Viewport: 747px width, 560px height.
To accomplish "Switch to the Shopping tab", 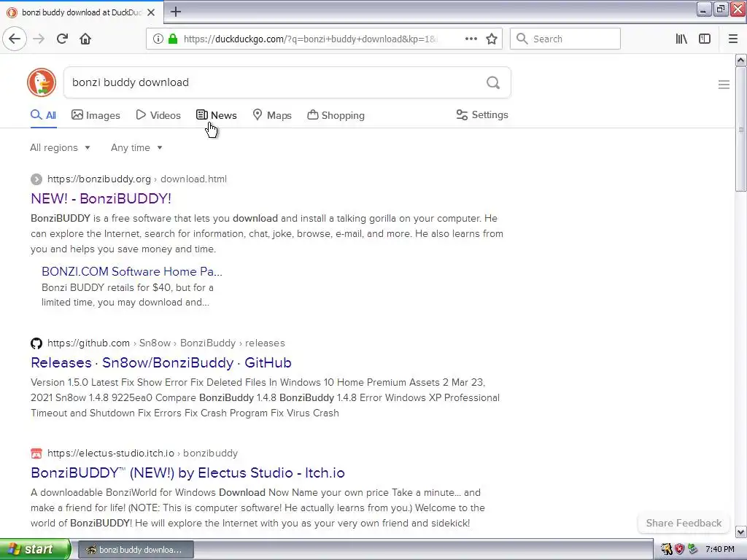I will [x=336, y=115].
